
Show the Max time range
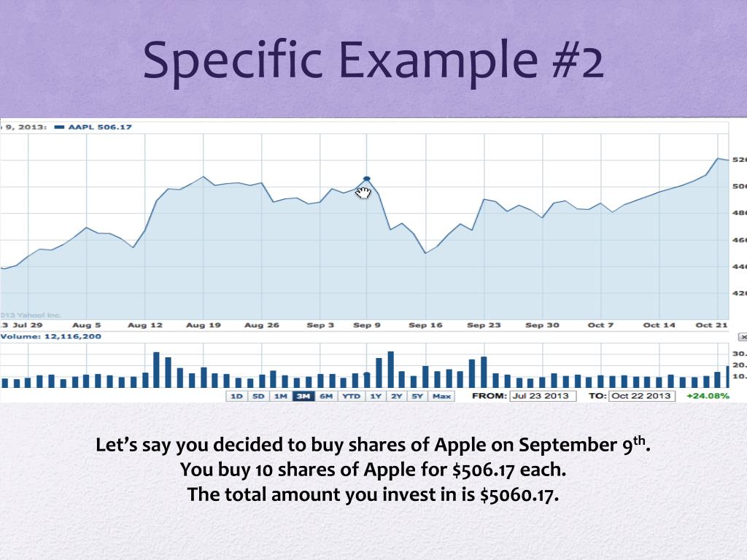coord(441,396)
